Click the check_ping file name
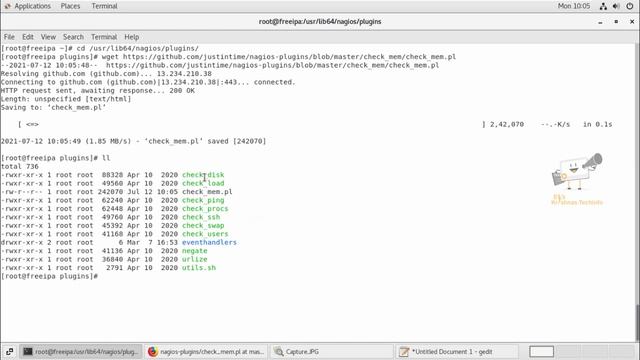 point(203,200)
